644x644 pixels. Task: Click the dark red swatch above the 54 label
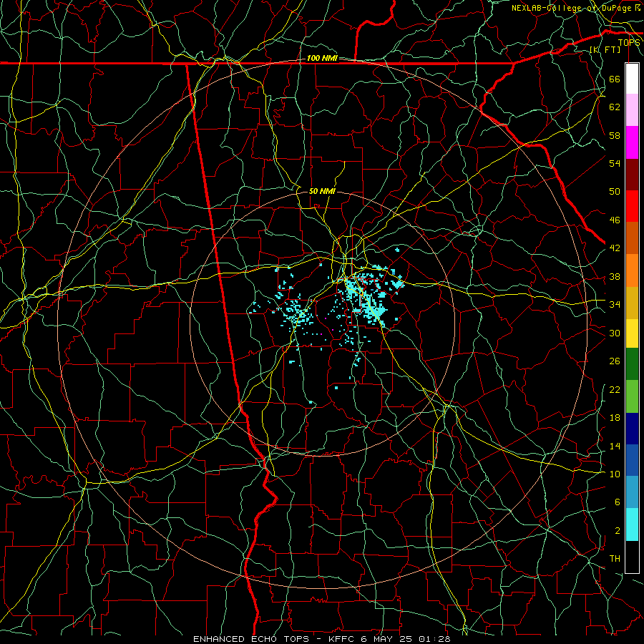[632, 175]
